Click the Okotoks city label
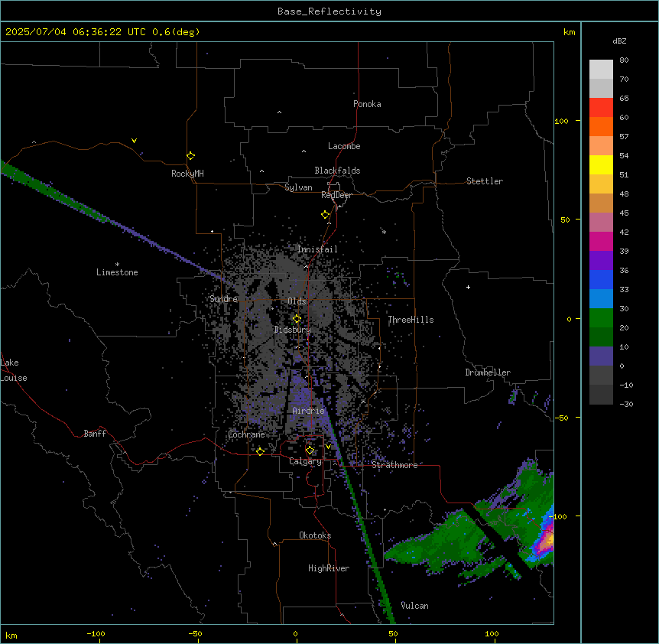The width and height of the screenshot is (659, 644). click(315, 535)
